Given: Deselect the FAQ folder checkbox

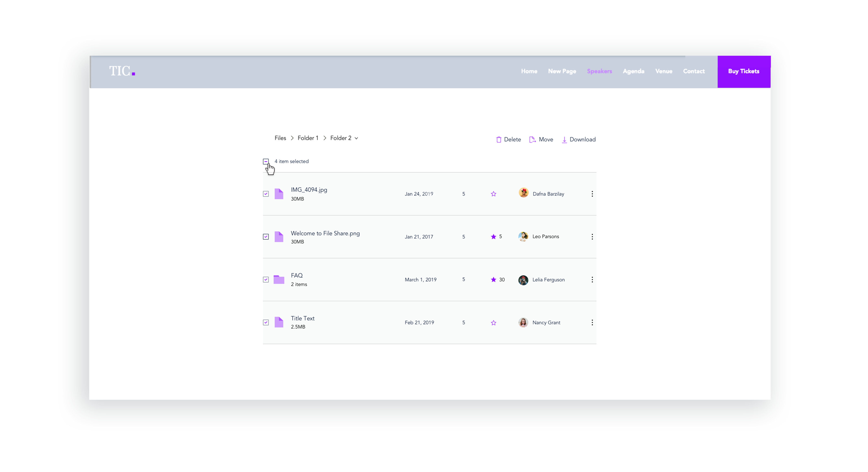Looking at the screenshot, I should point(266,280).
